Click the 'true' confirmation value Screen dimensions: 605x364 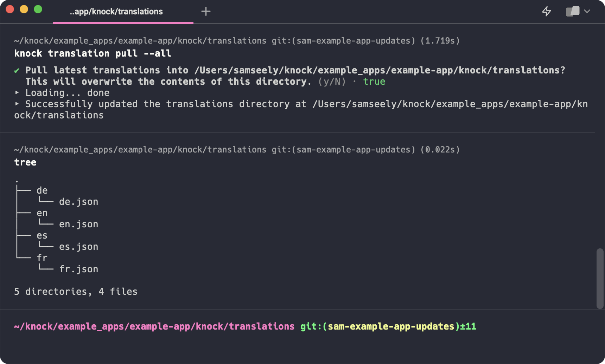[374, 82]
